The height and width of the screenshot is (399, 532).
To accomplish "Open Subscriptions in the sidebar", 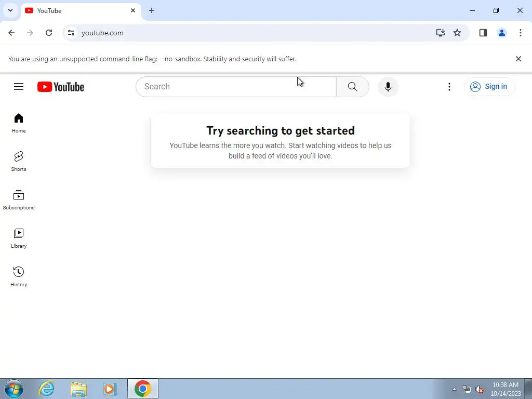I will click(x=19, y=200).
